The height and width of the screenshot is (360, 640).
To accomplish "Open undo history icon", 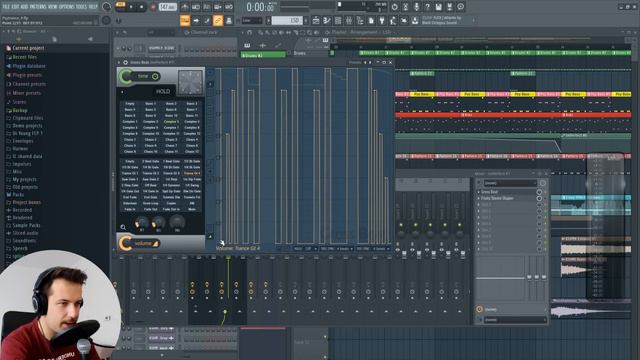I will (x=394, y=7).
